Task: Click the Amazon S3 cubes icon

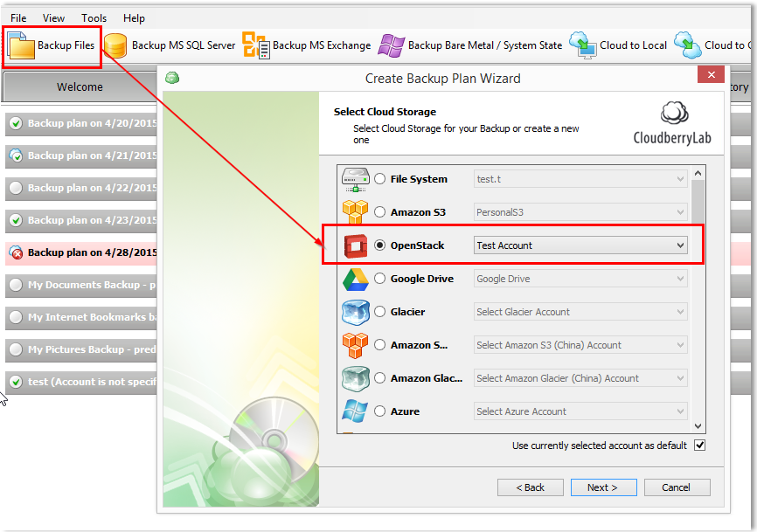Action: coord(355,212)
